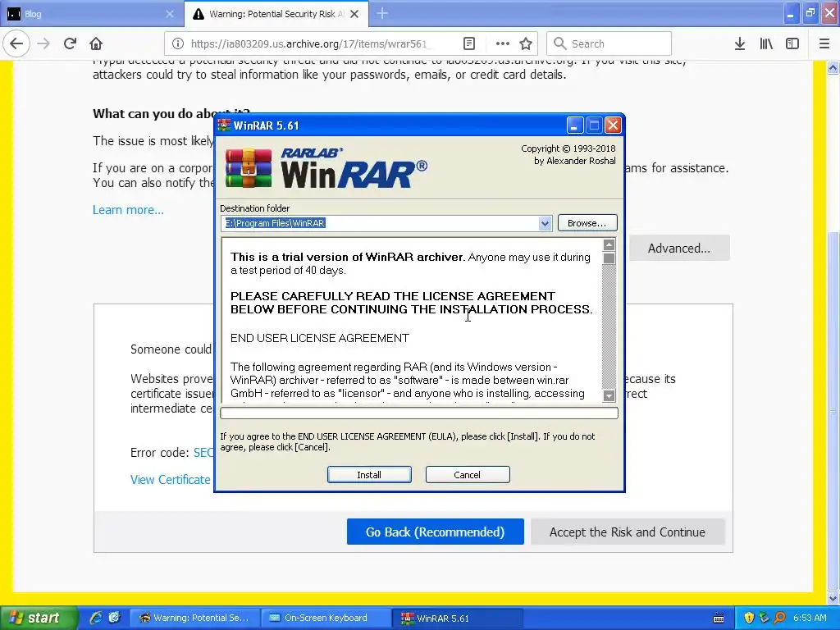The height and width of the screenshot is (630, 840).
Task: Switch to the Firefox warning taskbar button
Action: coord(194,619)
